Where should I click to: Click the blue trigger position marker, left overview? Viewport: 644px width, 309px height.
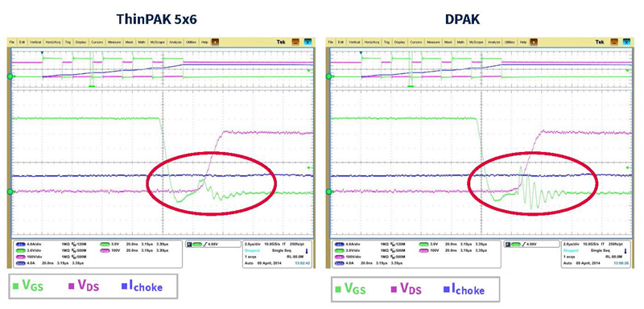pos(42,53)
